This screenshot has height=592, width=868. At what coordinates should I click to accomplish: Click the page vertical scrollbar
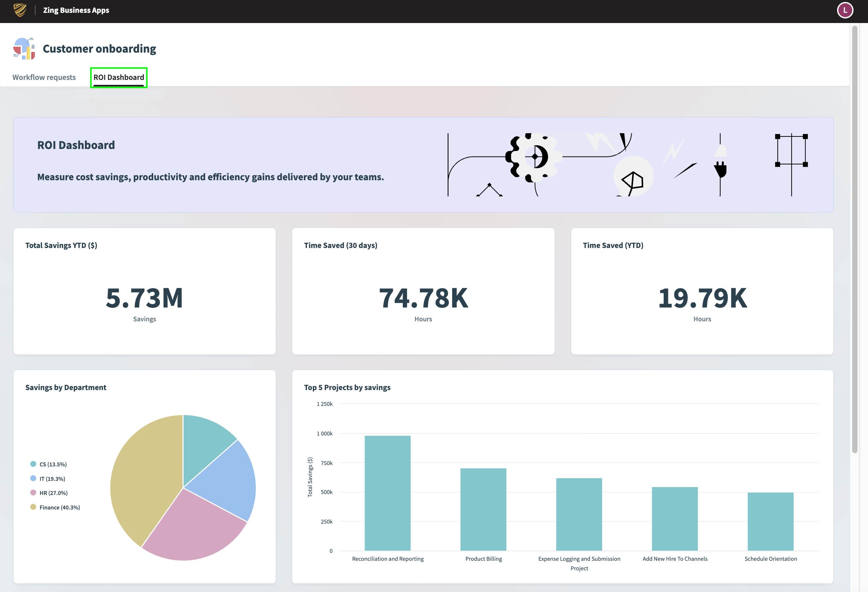pyautogui.click(x=855, y=239)
